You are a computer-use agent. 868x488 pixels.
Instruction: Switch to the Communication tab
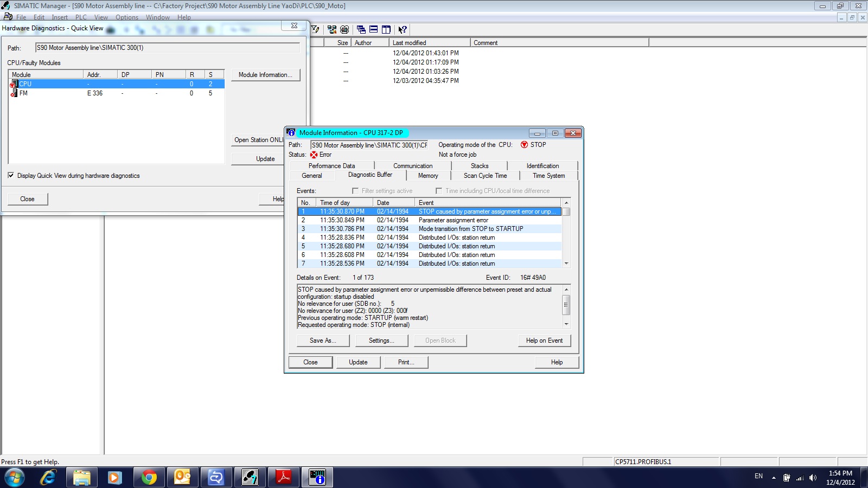pyautogui.click(x=413, y=166)
